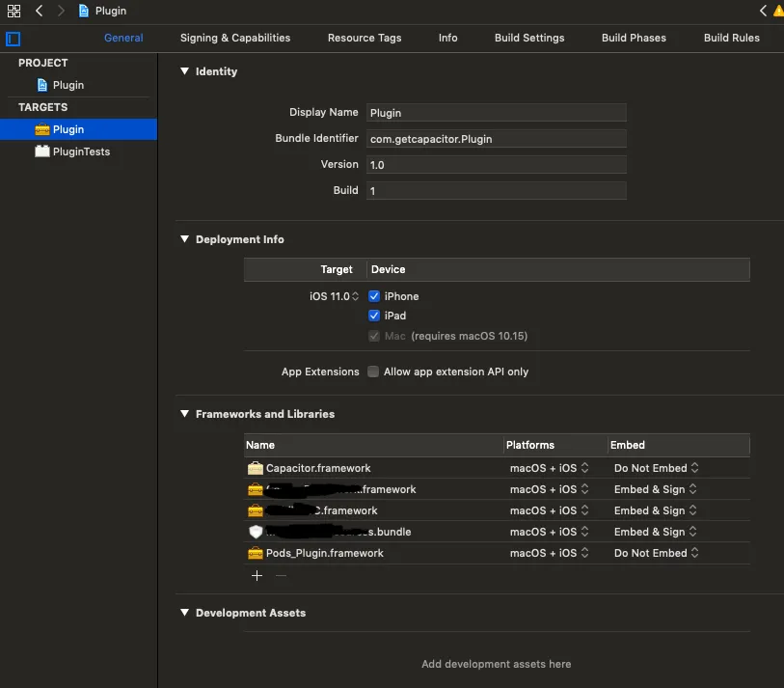The height and width of the screenshot is (688, 784).
Task: Switch to the Build Settings tab
Action: [529, 38]
